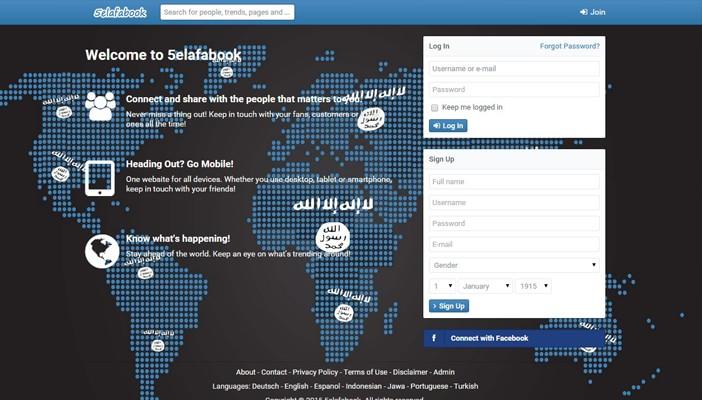Click the Facebook f icon
Screen dimensions: 702x400
434,338
